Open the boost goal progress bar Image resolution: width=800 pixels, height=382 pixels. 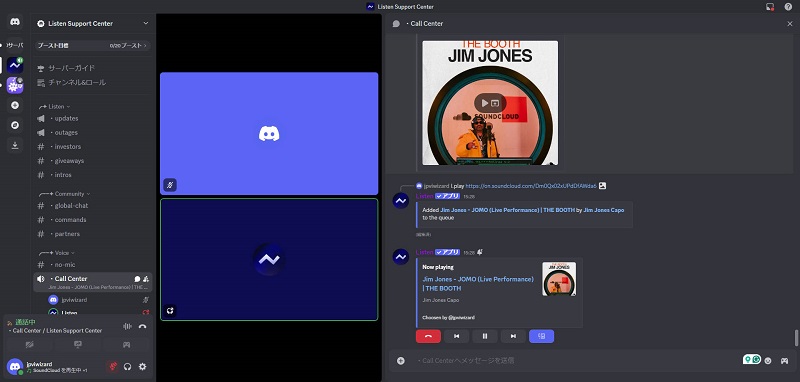pyautogui.click(x=92, y=45)
